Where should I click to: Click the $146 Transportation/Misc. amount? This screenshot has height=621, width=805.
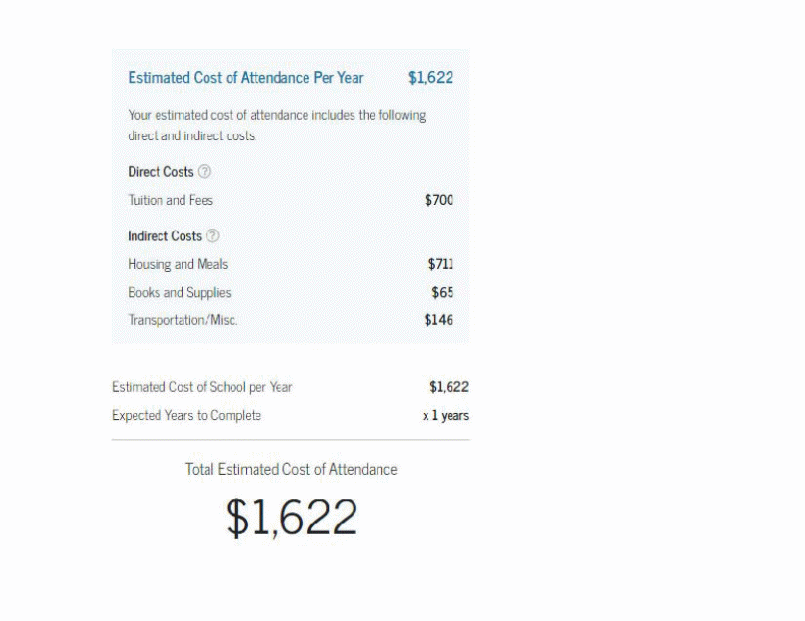point(439,320)
